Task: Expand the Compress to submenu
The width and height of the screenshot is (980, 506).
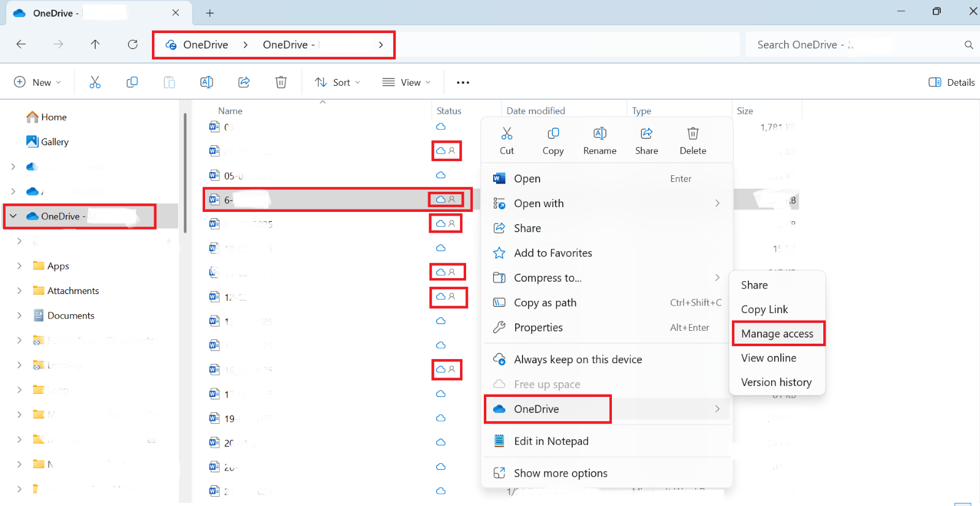Action: point(717,278)
